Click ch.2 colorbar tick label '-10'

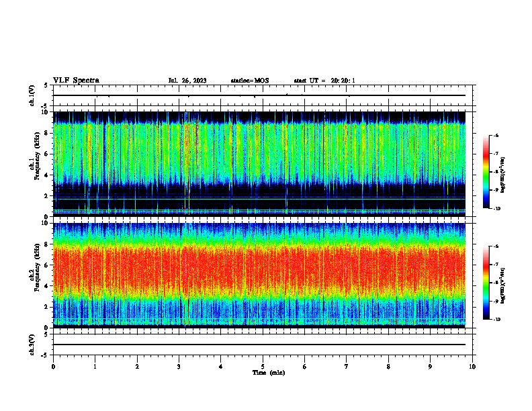click(496, 319)
